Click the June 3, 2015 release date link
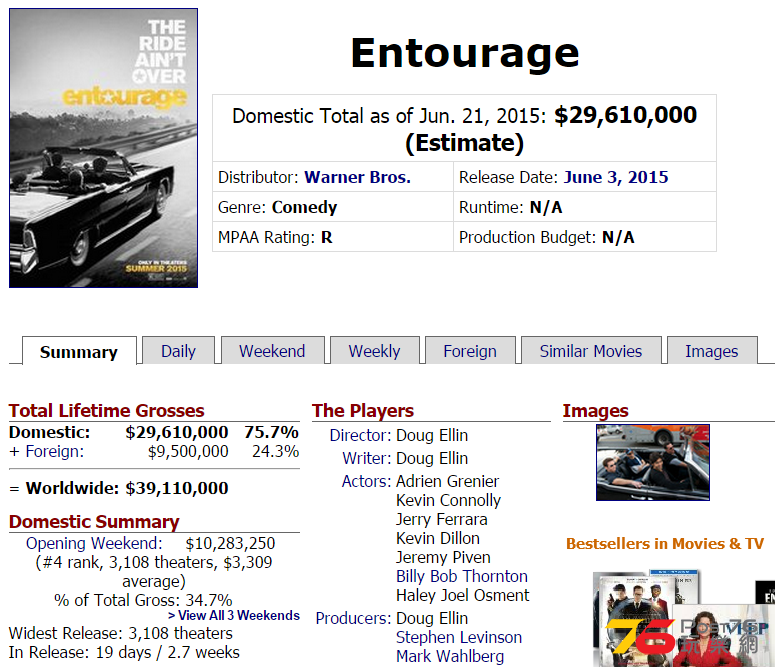The height and width of the screenshot is (667, 775). pyautogui.click(x=616, y=177)
